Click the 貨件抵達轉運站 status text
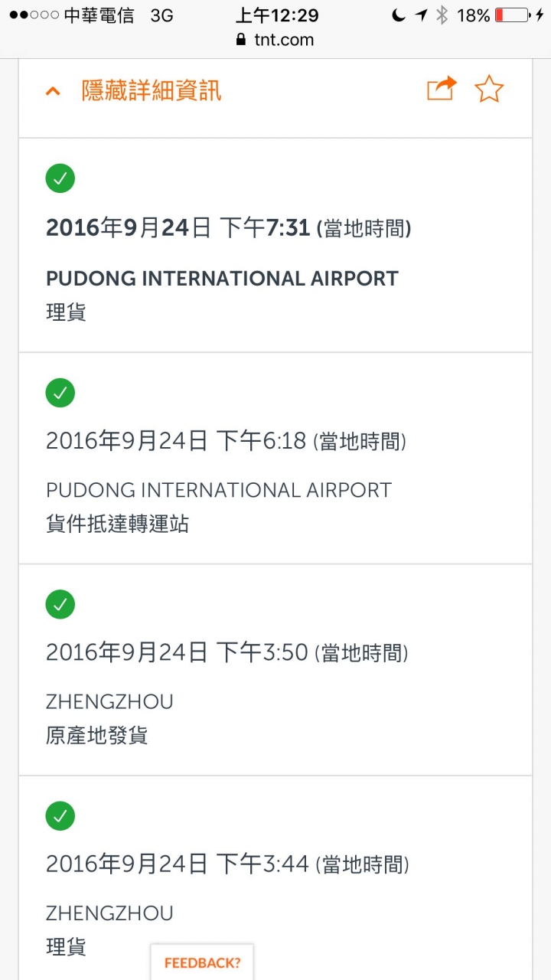The height and width of the screenshot is (980, 551). coord(117,524)
